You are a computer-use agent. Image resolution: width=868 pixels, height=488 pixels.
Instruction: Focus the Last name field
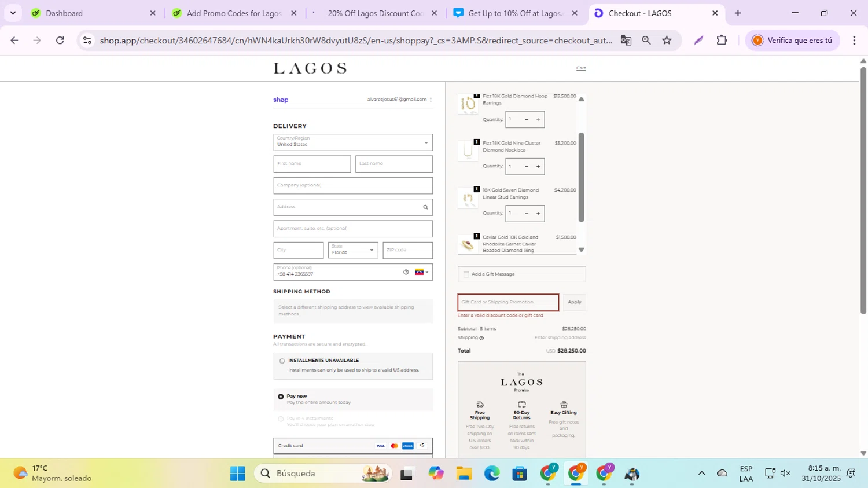394,164
